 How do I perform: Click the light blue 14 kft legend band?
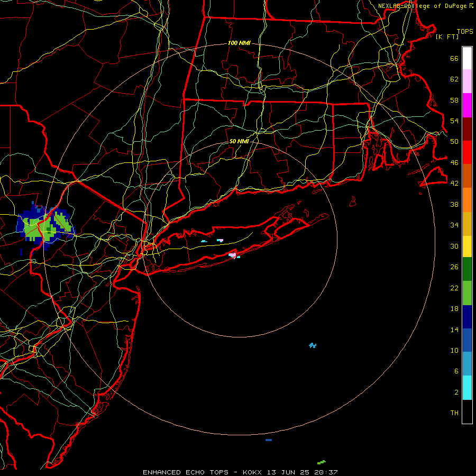[x=467, y=364]
